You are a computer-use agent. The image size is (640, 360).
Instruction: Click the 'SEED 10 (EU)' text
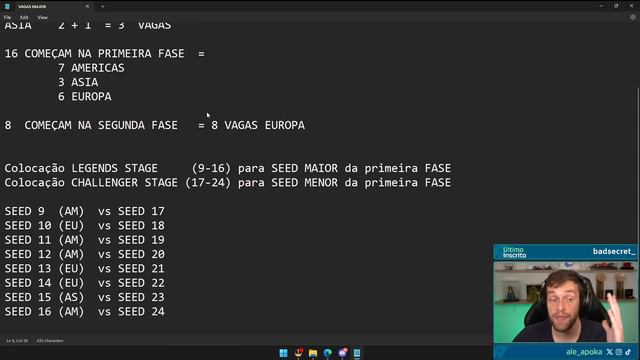click(x=44, y=225)
